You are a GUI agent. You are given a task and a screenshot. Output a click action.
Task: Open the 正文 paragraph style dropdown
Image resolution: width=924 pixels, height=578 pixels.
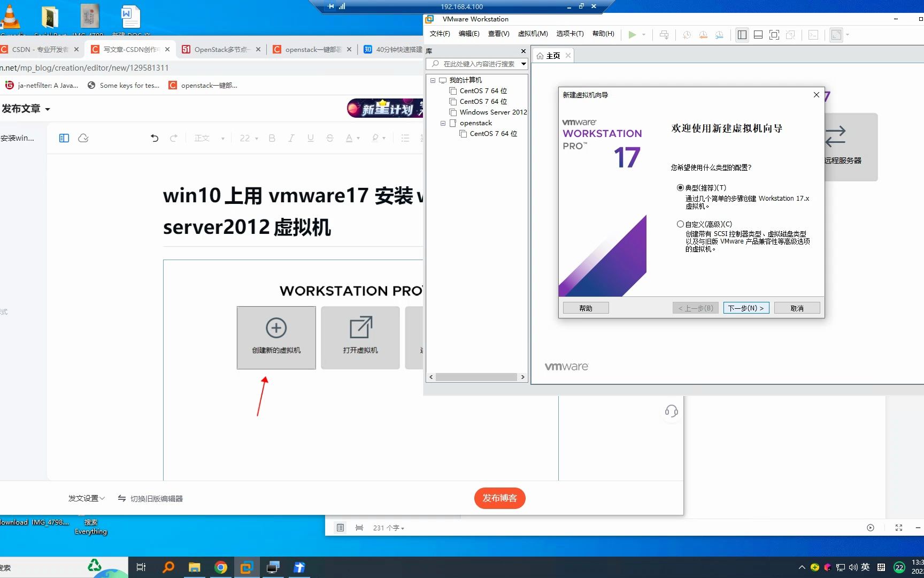click(209, 138)
